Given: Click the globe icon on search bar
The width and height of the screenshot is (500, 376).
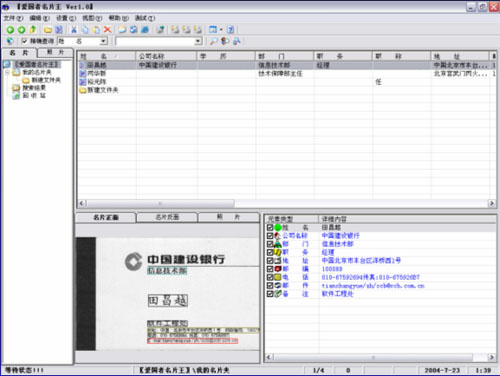Looking at the screenshot, I should click(10, 41).
